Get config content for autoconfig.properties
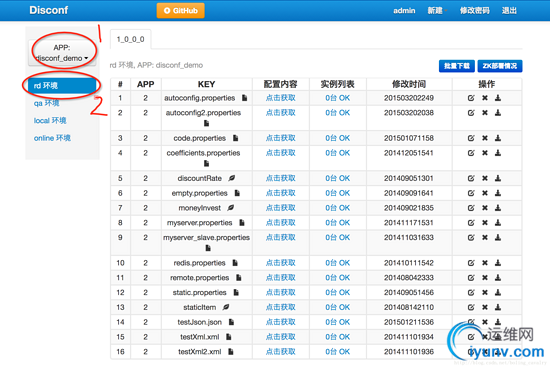 pos(281,98)
